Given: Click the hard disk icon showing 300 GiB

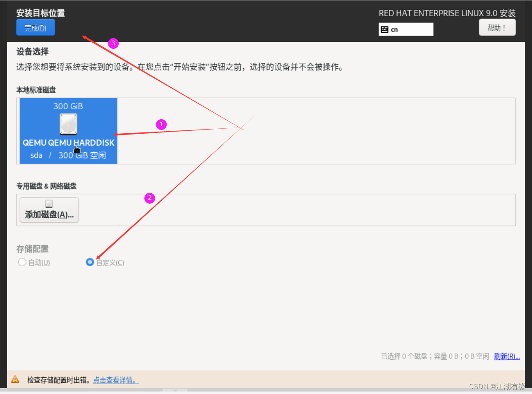Looking at the screenshot, I should point(68,124).
